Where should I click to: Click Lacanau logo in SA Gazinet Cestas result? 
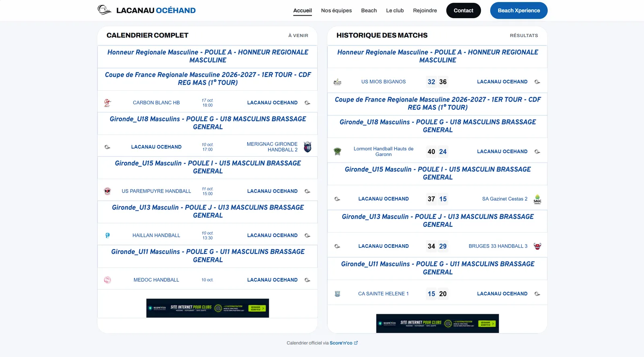click(x=337, y=199)
